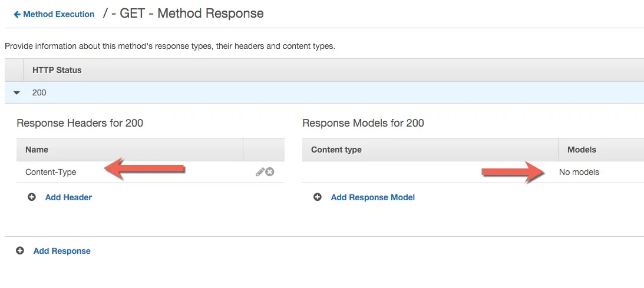The image size is (644, 288).
Task: Remove the Content-Type header with X icon
Action: pos(270,172)
